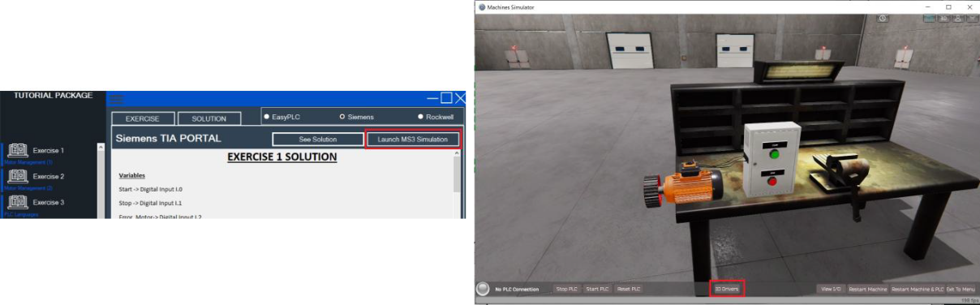The width and height of the screenshot is (980, 305).
Task: Select the Rockwell radio option
Action: [x=436, y=117]
